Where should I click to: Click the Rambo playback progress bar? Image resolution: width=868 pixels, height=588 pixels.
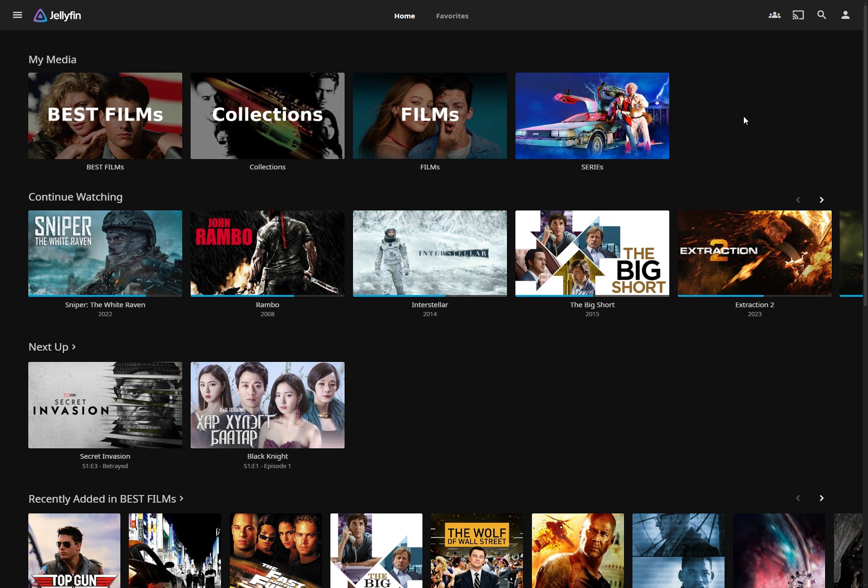point(268,295)
